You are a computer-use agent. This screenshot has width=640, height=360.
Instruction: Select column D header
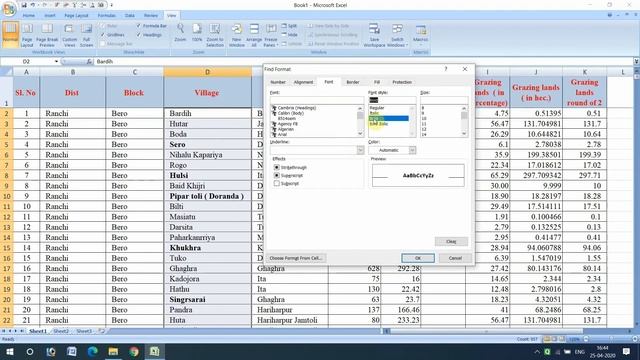[207, 72]
